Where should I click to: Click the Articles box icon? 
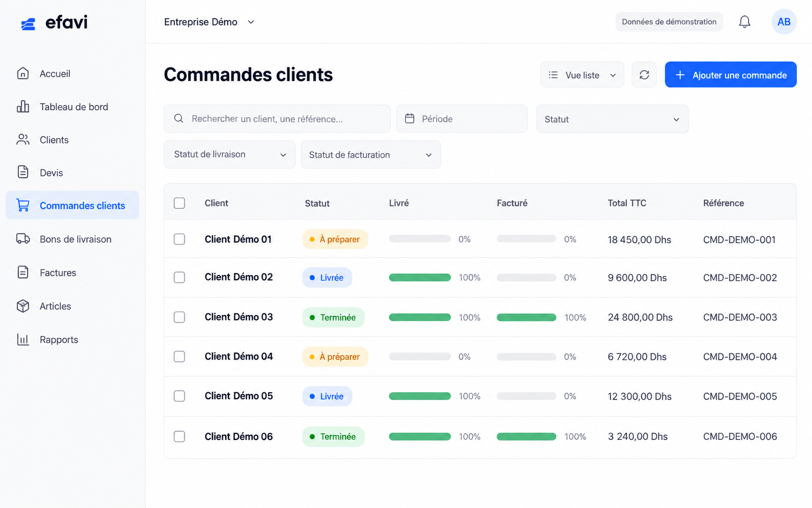(x=23, y=306)
